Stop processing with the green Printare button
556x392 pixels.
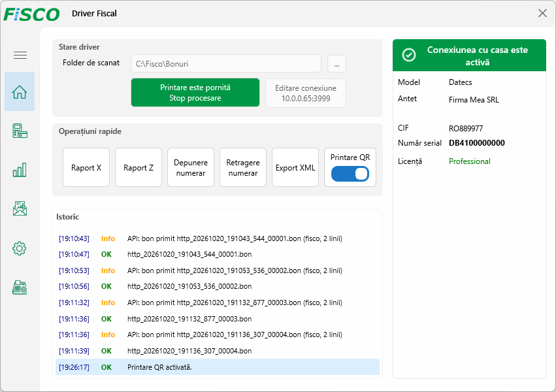point(195,93)
